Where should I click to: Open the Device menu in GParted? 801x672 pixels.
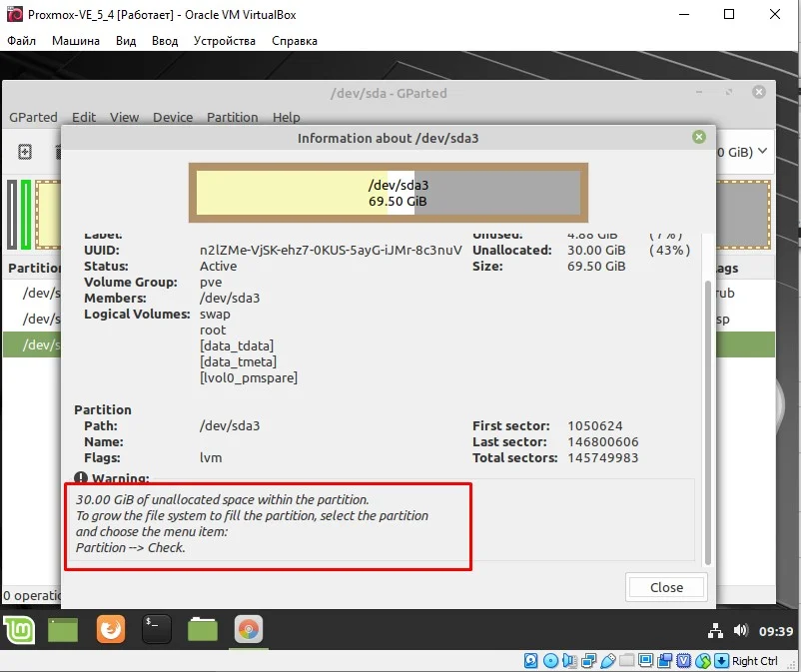point(173,117)
